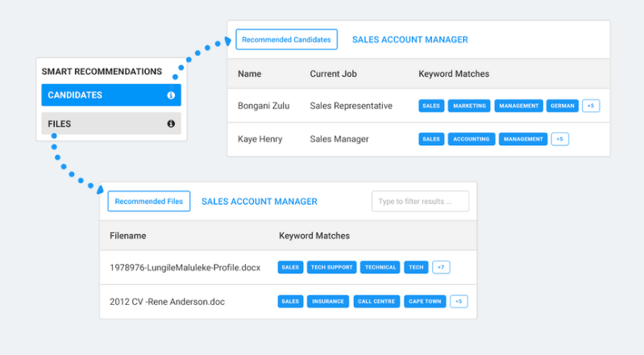This screenshot has height=355, width=644.
Task: Expand +5 more keywords for Bongani Zulu
Action: pos(591,106)
